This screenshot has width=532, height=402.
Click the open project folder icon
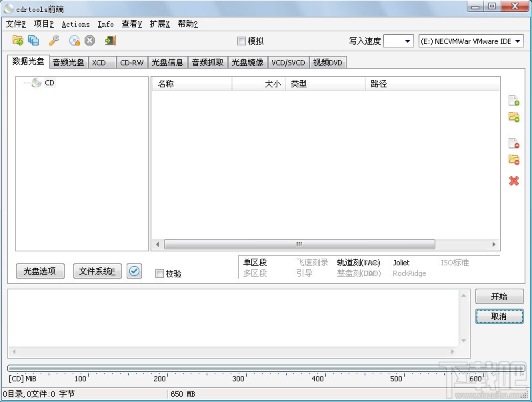(x=17, y=41)
